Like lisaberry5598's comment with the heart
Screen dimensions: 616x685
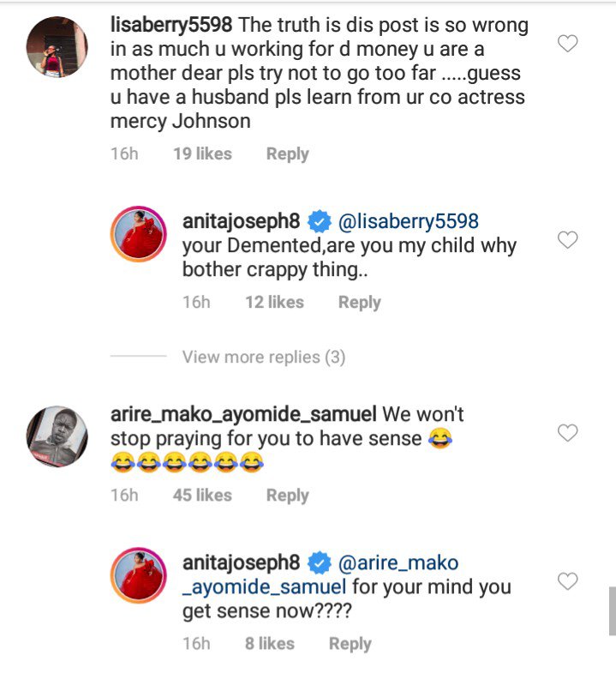coord(567,44)
